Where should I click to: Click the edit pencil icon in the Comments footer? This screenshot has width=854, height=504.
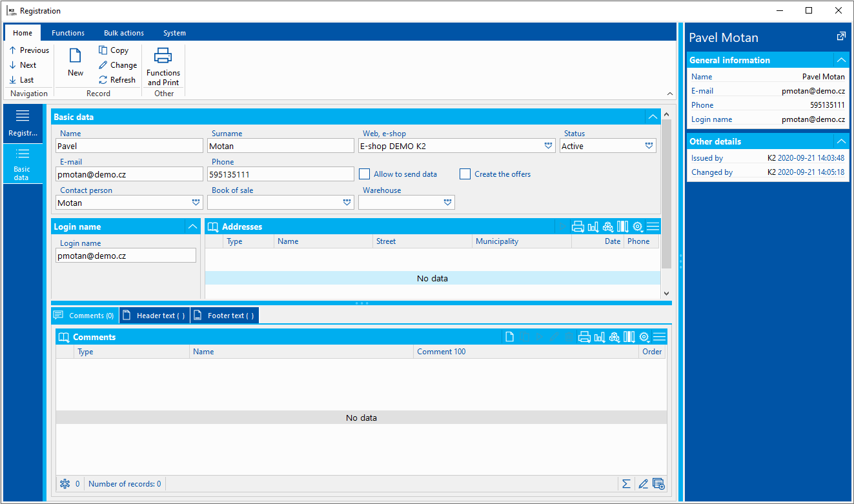click(x=643, y=484)
